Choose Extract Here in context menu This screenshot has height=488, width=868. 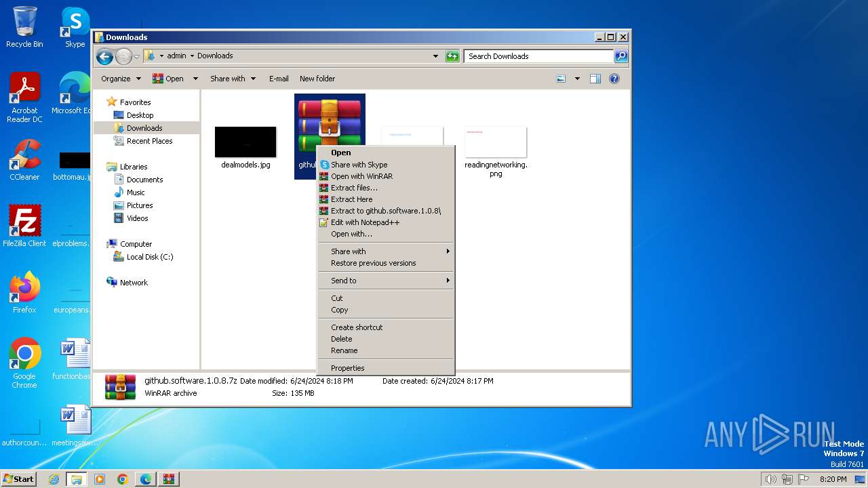(x=386, y=199)
